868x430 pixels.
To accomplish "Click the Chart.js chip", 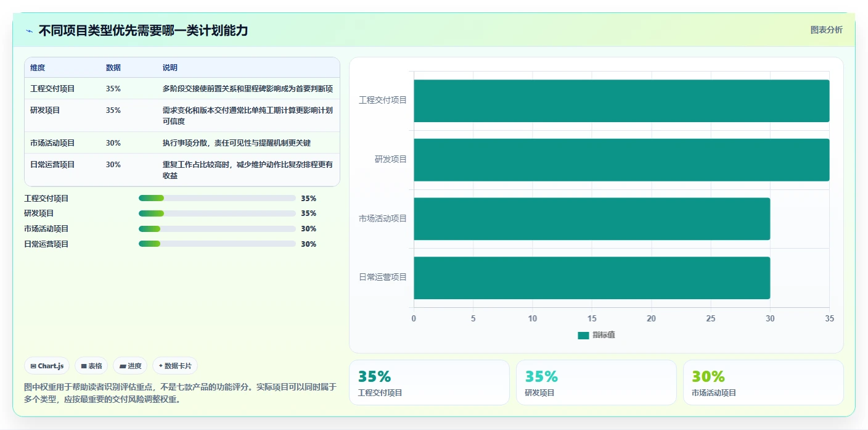I will tap(47, 366).
